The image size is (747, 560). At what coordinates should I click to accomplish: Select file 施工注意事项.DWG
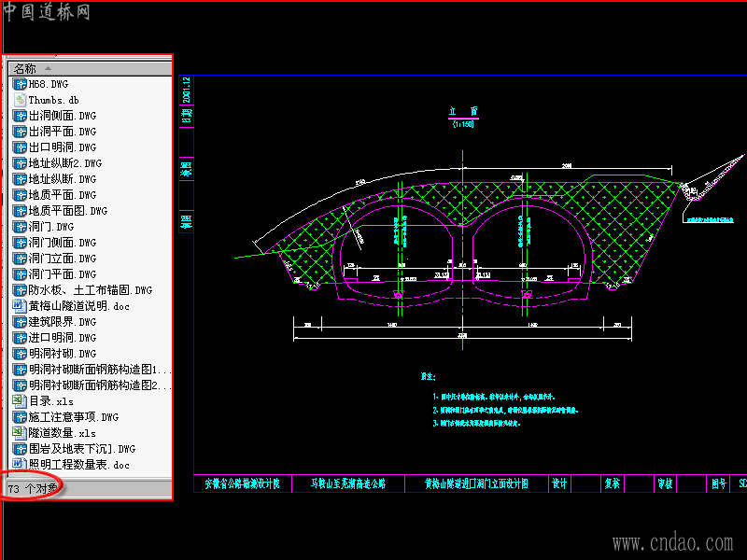click(74, 417)
